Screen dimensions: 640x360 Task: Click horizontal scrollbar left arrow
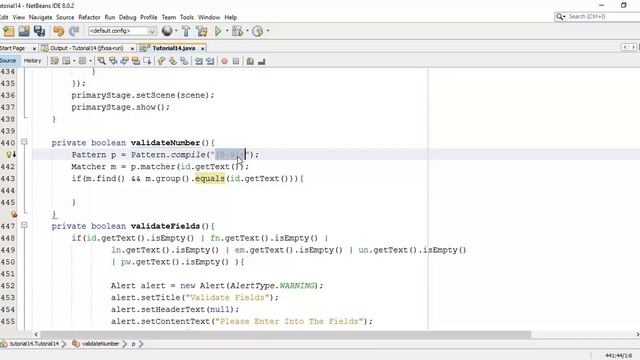pyautogui.click(x=36, y=334)
